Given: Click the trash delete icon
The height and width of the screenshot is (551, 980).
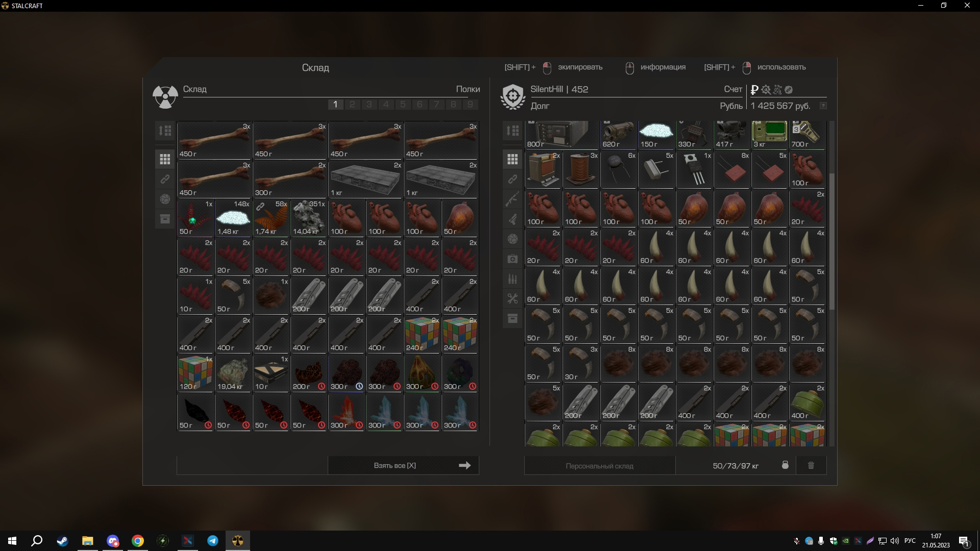Looking at the screenshot, I should (811, 465).
